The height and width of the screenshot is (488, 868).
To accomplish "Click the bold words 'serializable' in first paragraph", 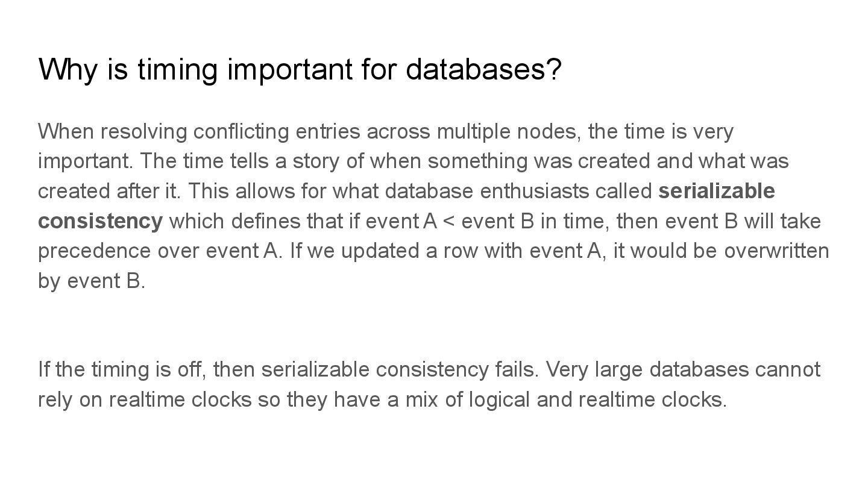I will pyautogui.click(x=717, y=191).
